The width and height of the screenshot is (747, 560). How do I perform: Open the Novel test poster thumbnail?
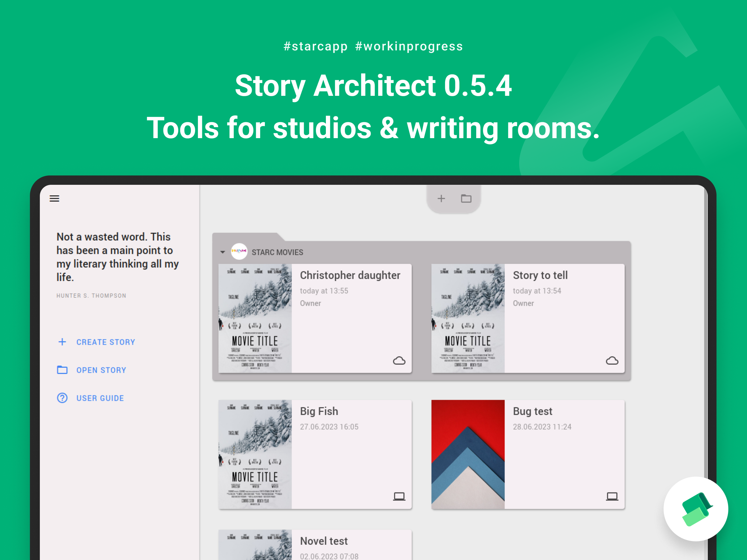[255, 545]
